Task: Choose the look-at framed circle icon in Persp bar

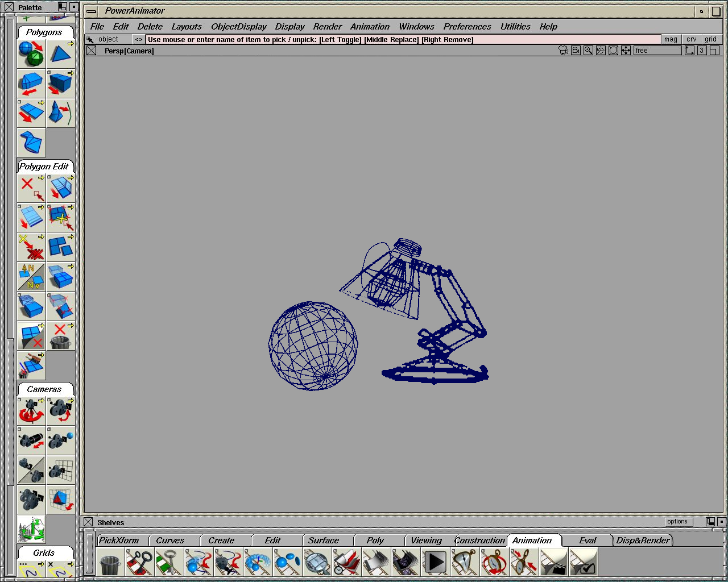Action: point(613,51)
